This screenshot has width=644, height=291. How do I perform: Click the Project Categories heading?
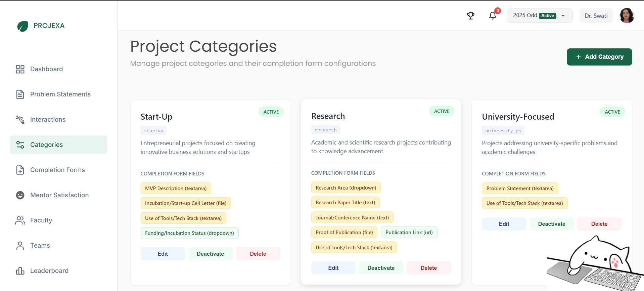[203, 46]
